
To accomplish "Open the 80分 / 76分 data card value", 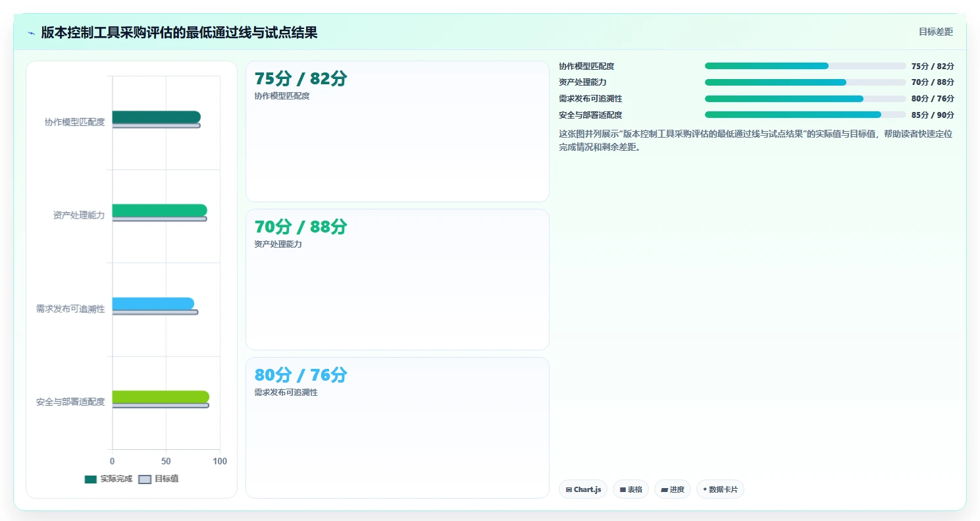I will 301,375.
